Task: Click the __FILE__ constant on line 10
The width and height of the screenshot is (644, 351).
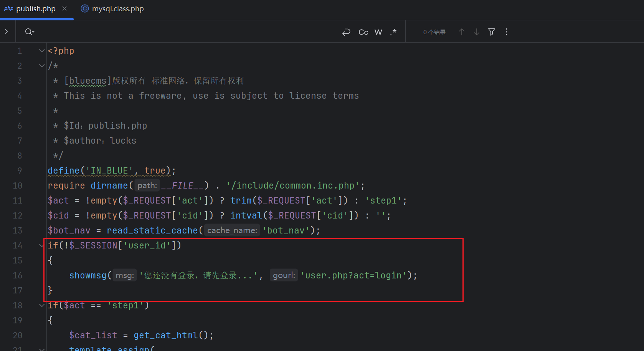Action: (182, 185)
